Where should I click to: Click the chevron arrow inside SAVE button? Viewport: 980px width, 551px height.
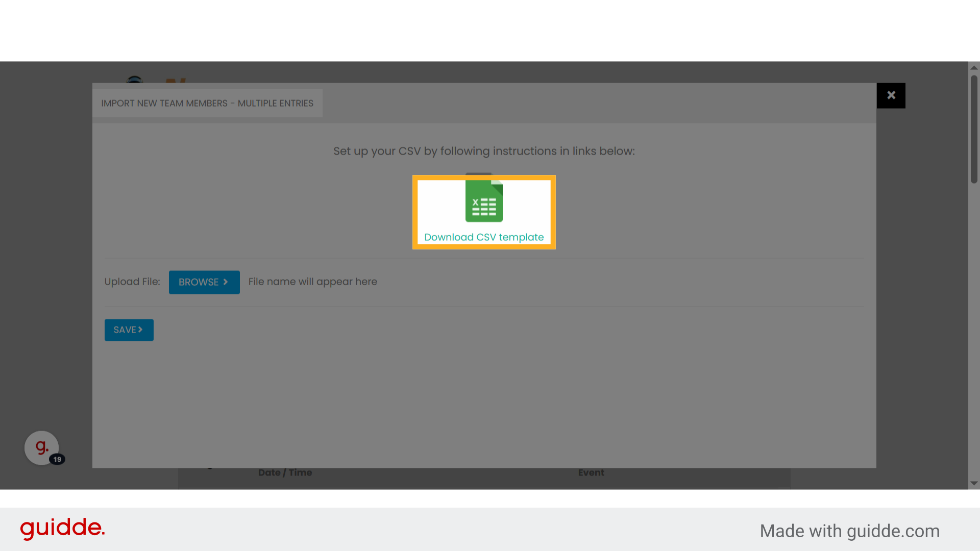tap(140, 330)
